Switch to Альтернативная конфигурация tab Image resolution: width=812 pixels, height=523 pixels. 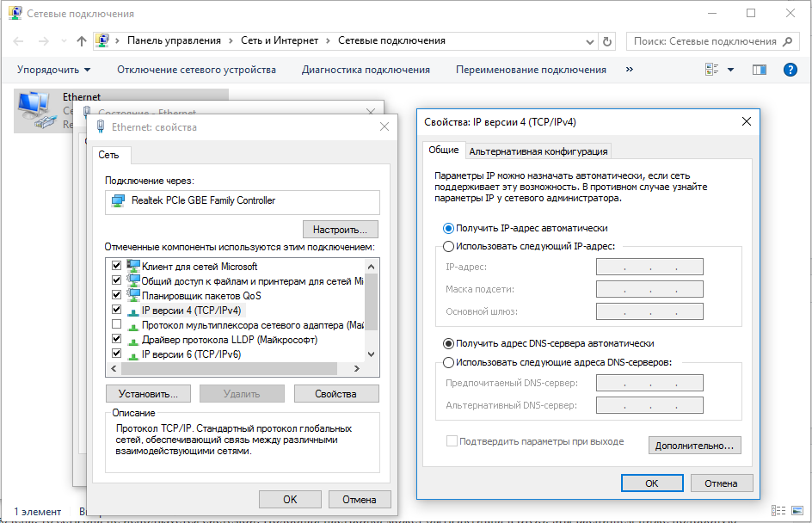click(x=538, y=151)
